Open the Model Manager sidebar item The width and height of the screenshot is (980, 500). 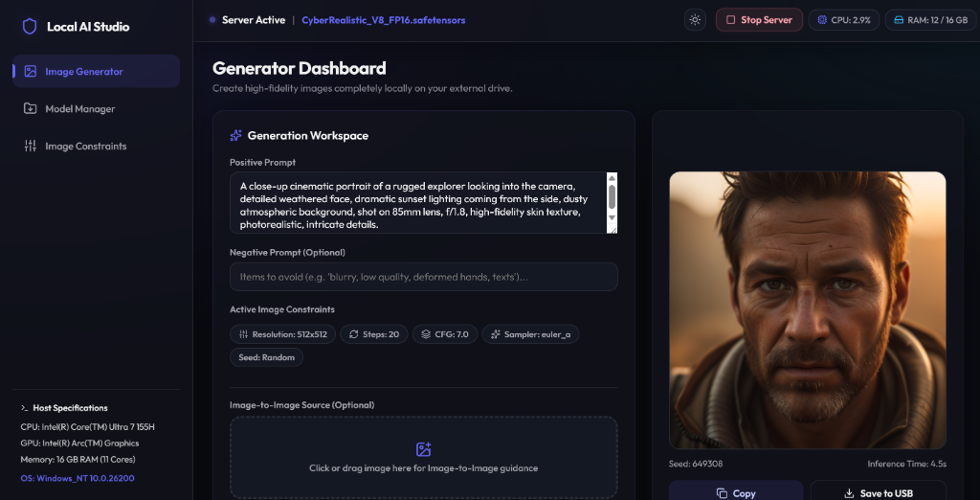[x=97, y=109]
